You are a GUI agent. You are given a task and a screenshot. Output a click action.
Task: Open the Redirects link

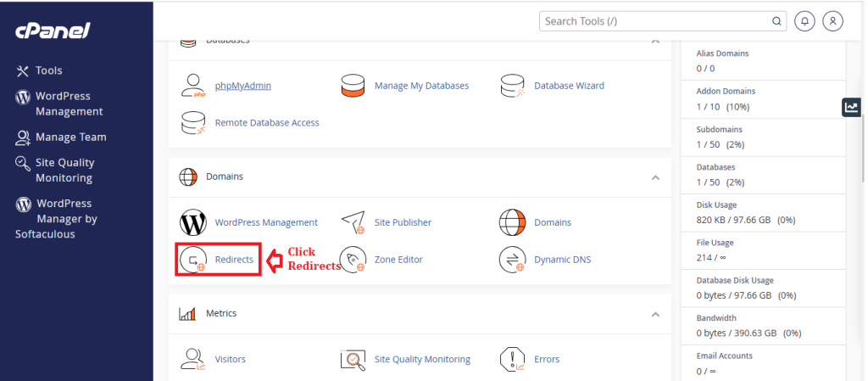(x=234, y=260)
